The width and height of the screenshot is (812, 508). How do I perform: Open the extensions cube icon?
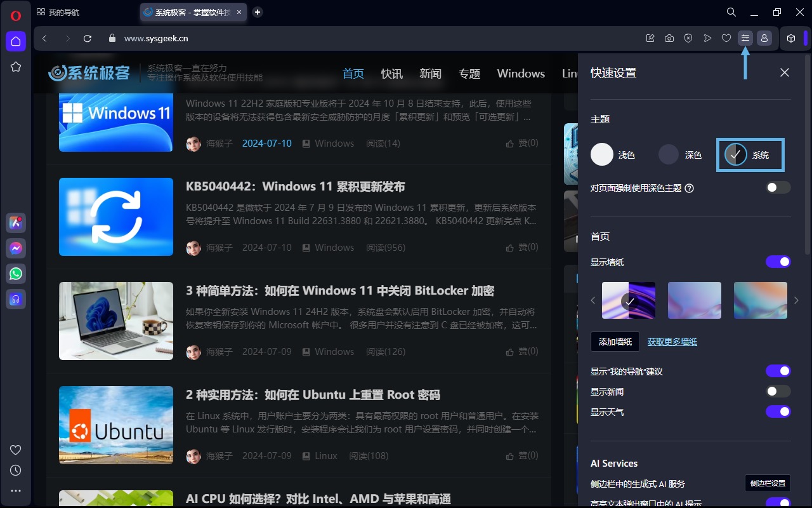pos(791,38)
